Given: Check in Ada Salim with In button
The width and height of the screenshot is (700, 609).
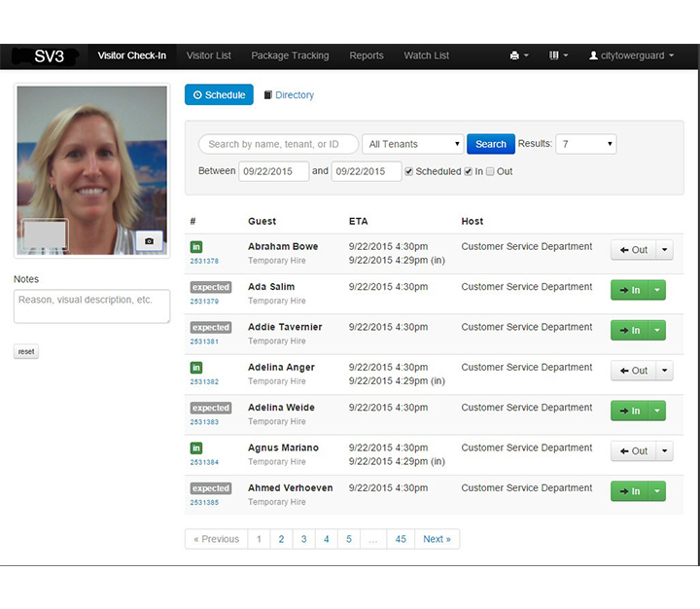Looking at the screenshot, I should [x=630, y=290].
